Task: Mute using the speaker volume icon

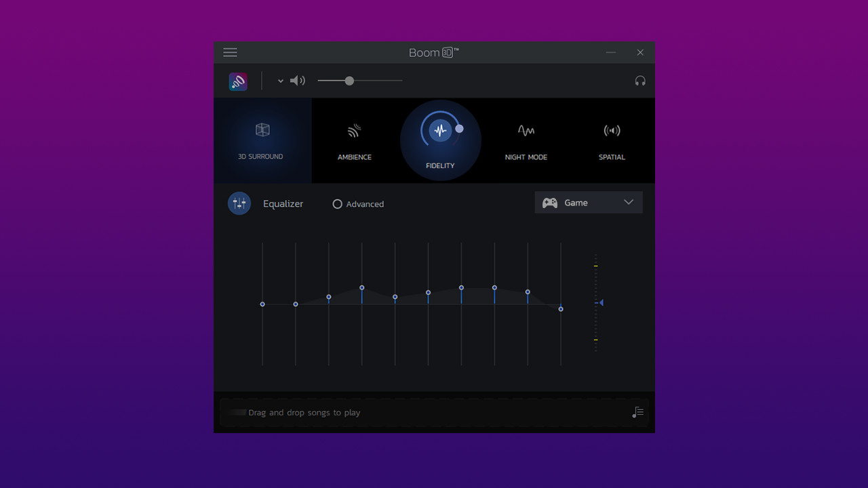Action: click(x=298, y=81)
